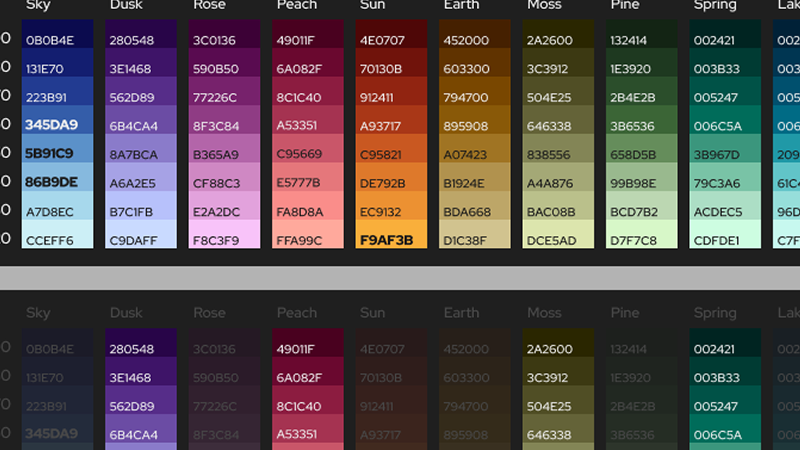Pick upper palette's 0B0B4E darkest Sky swatch
This screenshot has width=800, height=450.
[x=58, y=34]
